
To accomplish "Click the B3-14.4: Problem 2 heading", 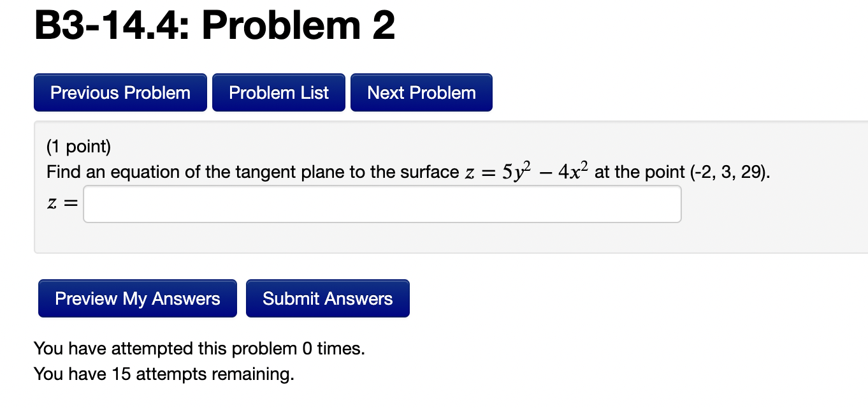I will 215,25.
